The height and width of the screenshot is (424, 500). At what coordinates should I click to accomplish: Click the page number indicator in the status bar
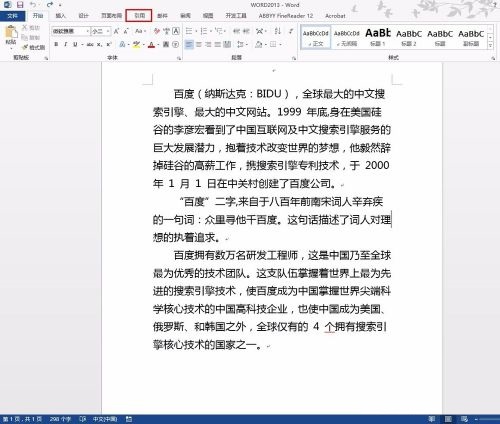pos(23,419)
